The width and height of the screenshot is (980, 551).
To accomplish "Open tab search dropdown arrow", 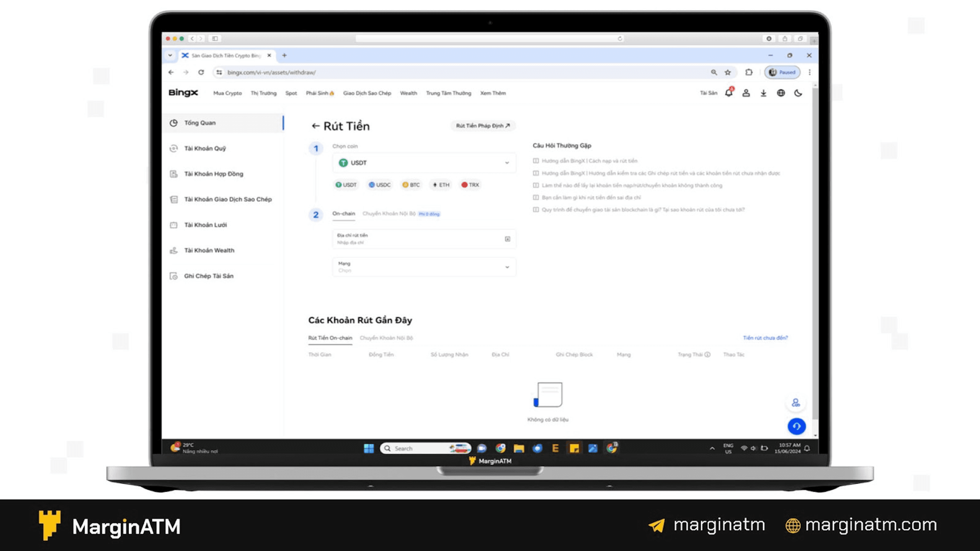I will [x=170, y=55].
